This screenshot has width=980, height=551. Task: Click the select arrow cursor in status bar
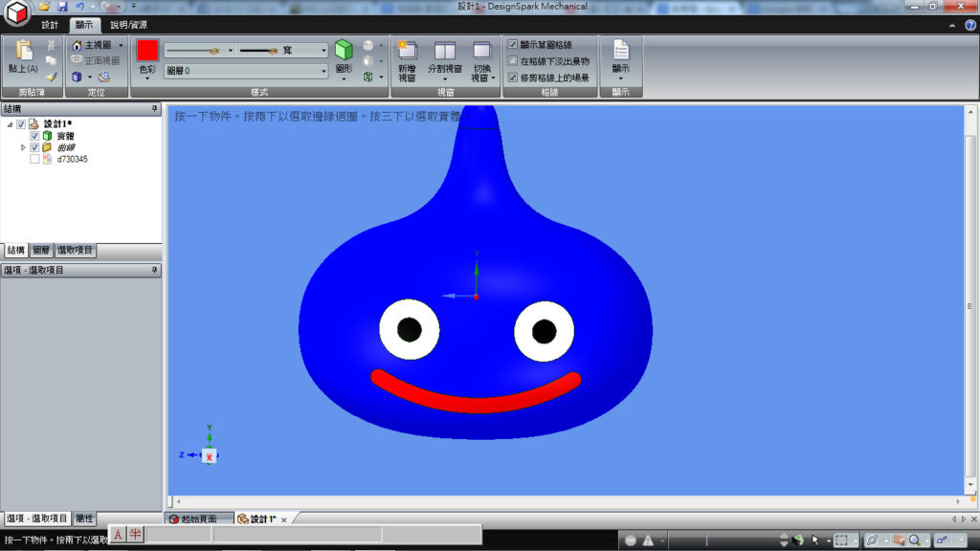[815, 540]
